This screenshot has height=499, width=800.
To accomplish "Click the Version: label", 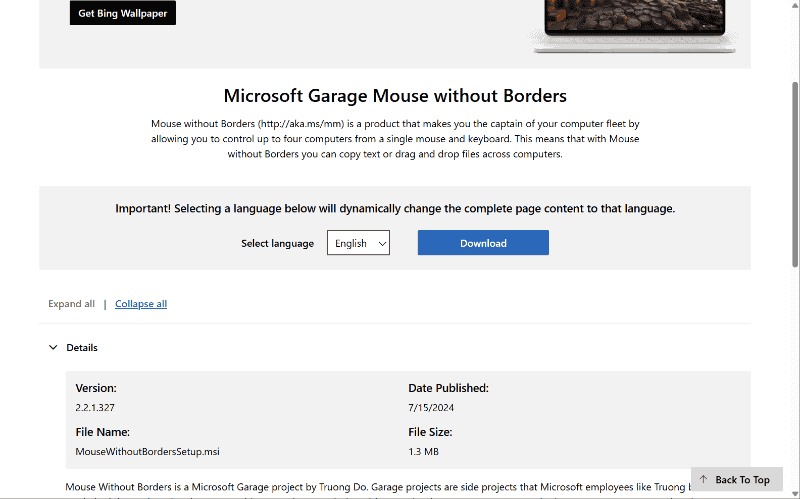I will tap(96, 388).
